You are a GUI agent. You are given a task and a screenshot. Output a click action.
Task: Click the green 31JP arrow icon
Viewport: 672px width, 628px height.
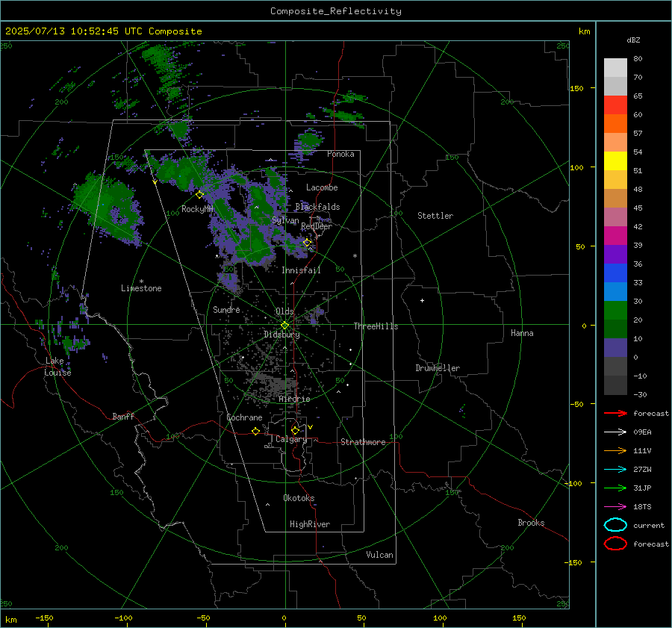tap(615, 488)
